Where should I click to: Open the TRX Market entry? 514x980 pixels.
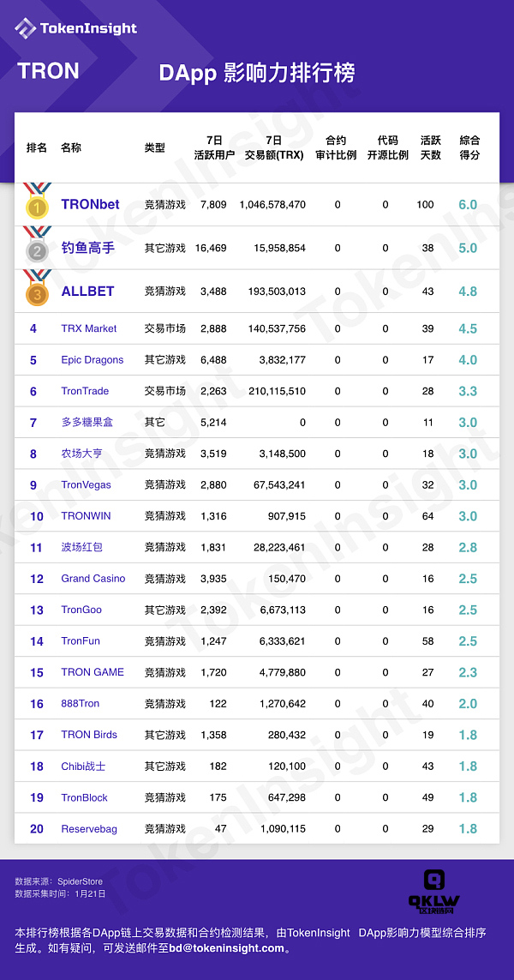[89, 328]
